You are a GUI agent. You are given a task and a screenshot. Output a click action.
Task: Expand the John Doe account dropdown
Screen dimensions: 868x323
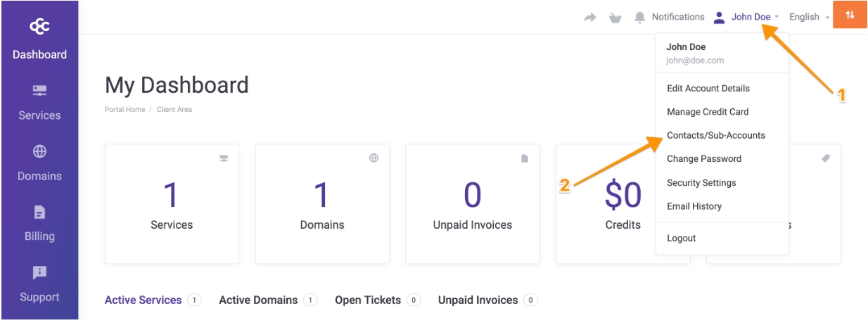pos(751,17)
